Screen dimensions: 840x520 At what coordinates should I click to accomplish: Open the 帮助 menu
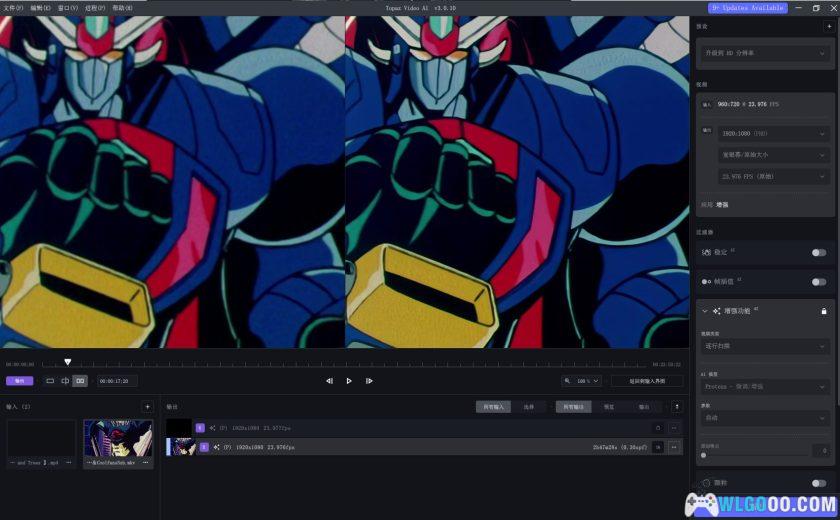pyautogui.click(x=122, y=7)
